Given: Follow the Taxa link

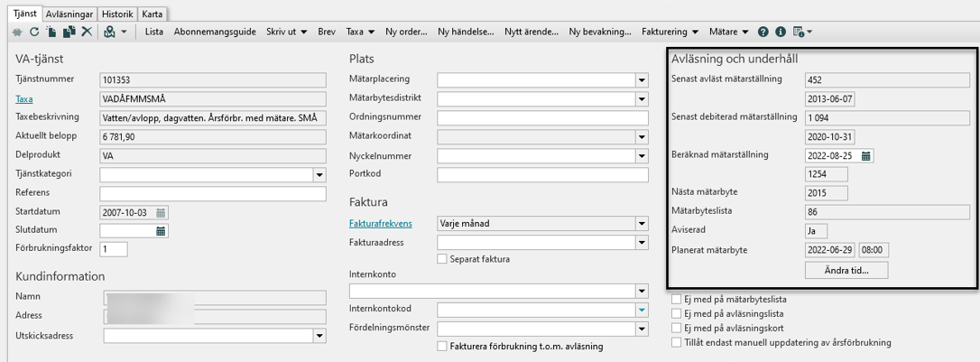Looking at the screenshot, I should [23, 98].
